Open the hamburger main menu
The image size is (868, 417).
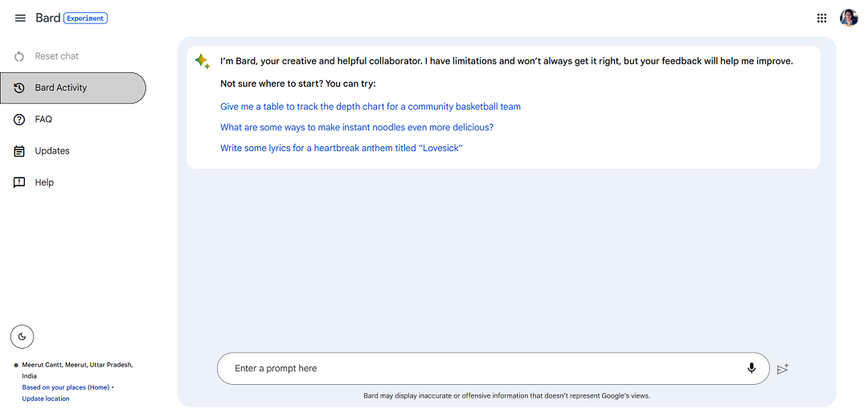click(x=20, y=18)
